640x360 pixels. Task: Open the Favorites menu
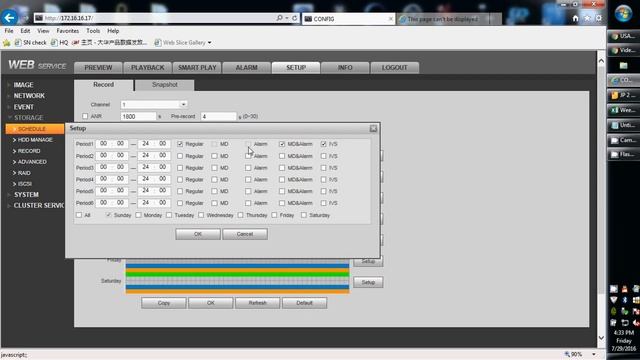pyautogui.click(x=67, y=31)
